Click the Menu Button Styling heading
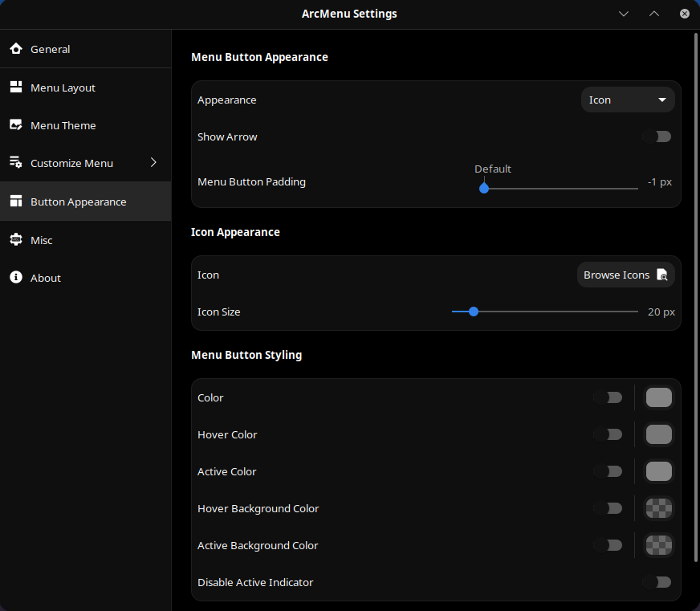The height and width of the screenshot is (611, 700). pos(246,355)
